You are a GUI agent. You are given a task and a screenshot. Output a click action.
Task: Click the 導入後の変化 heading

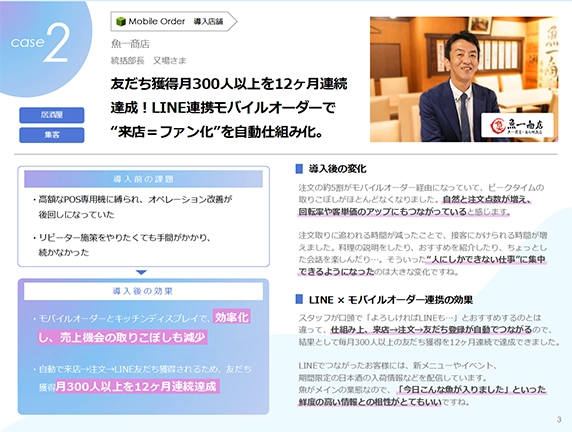[x=337, y=169]
